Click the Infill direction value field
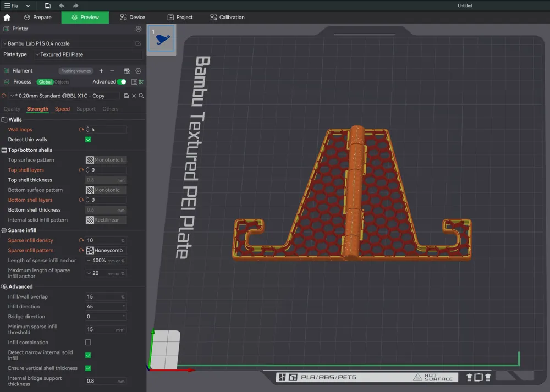 click(x=106, y=306)
